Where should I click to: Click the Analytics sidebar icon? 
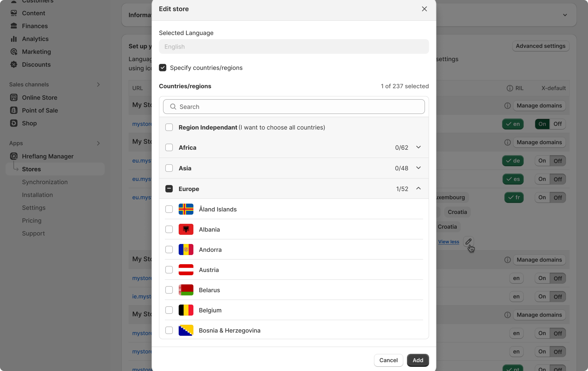coord(14,38)
